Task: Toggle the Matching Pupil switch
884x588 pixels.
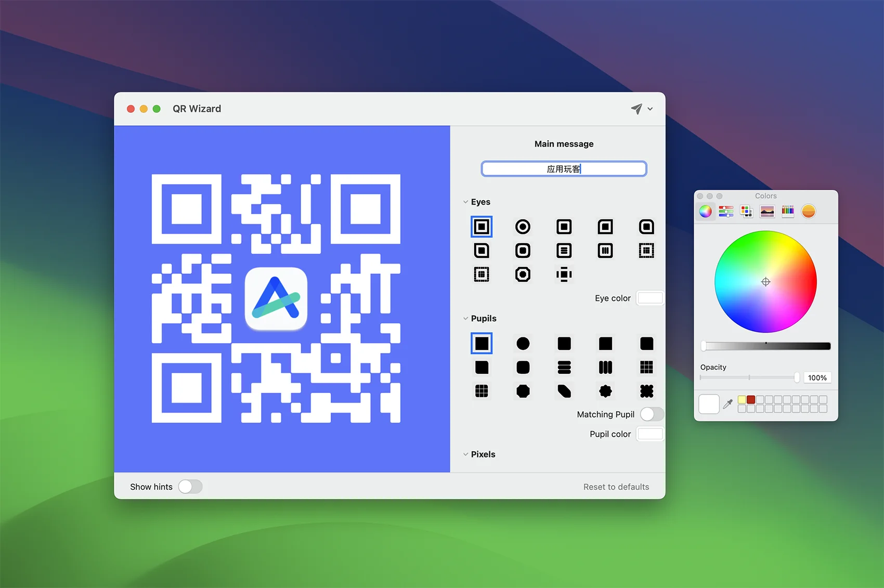Action: click(652, 414)
